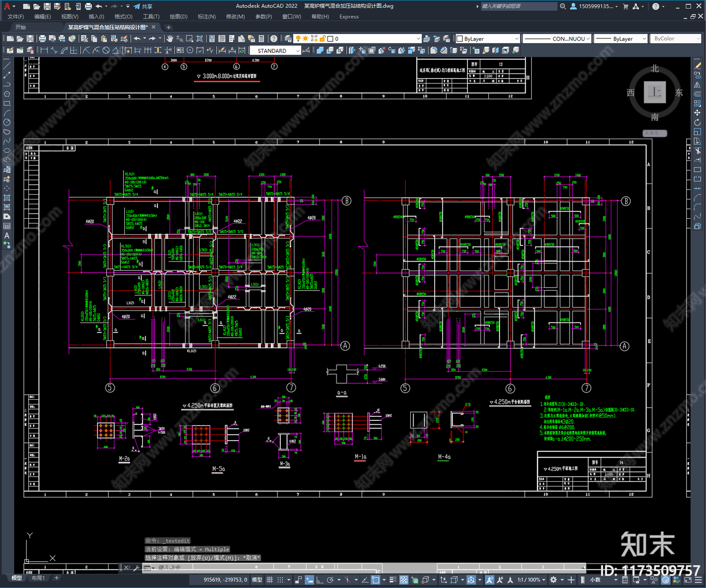This screenshot has height=588, width=706.
Task: Select the Multiline text A tool
Action: tap(7, 236)
